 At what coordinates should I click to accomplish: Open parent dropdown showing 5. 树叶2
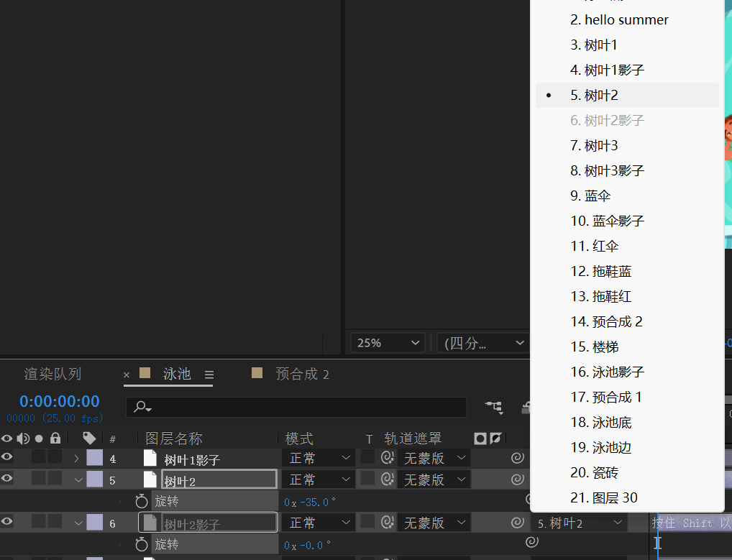point(579,523)
